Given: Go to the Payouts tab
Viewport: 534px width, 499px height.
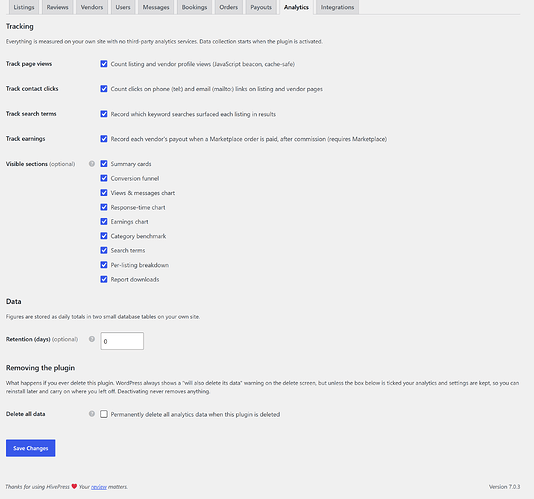Looking at the screenshot, I should coord(261,7).
